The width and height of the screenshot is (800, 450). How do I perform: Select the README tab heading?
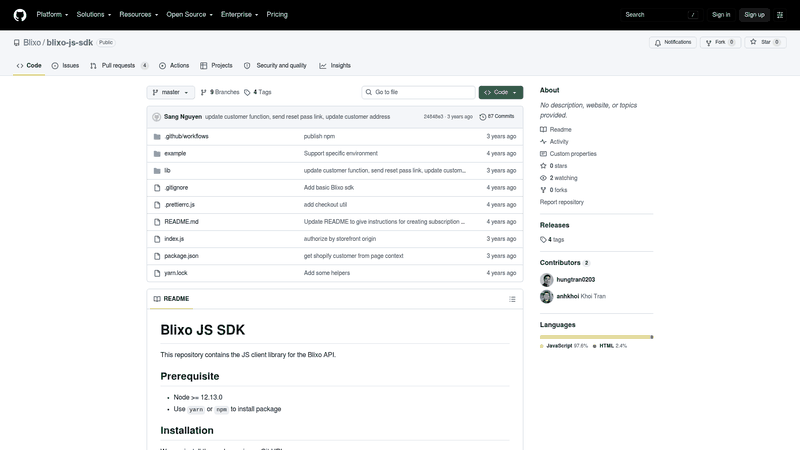(x=171, y=299)
